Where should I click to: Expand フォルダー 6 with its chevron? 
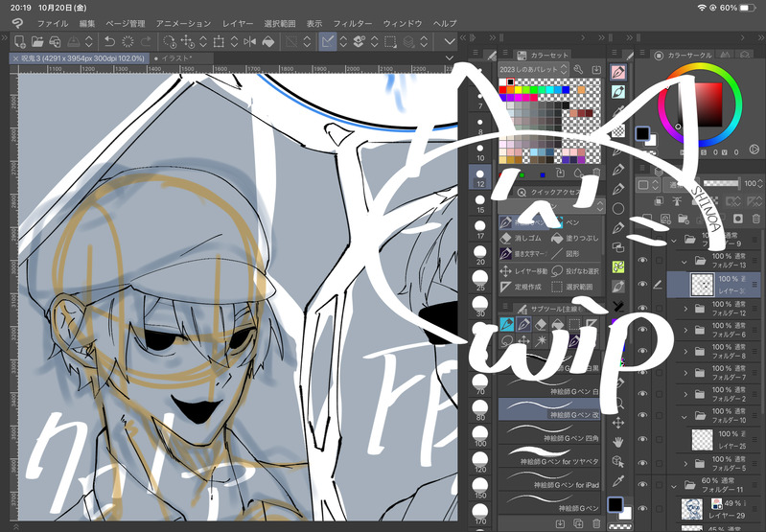(685, 331)
